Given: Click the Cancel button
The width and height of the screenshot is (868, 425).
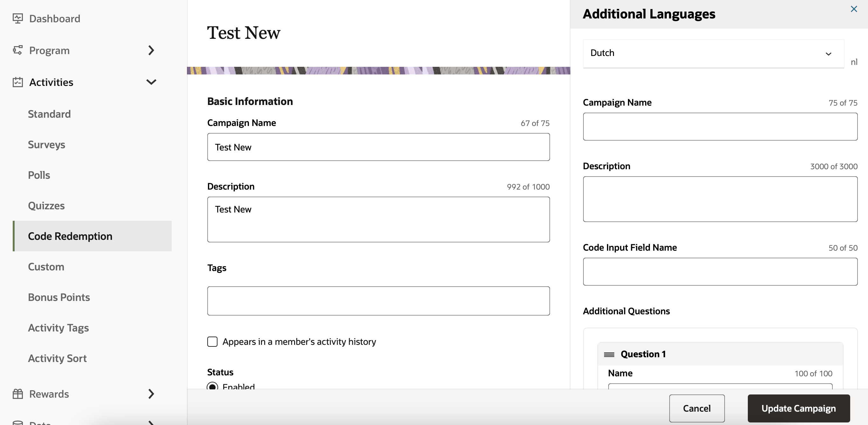Looking at the screenshot, I should 697,408.
